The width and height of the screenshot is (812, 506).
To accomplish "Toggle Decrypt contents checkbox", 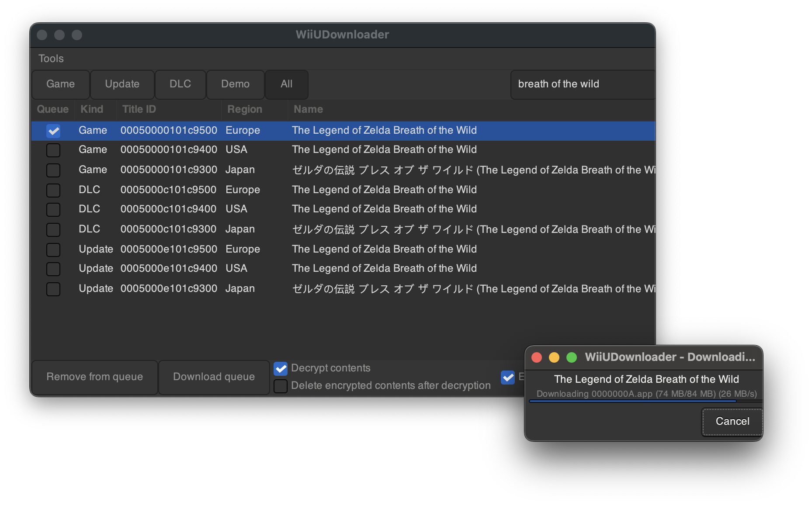I will 281,369.
